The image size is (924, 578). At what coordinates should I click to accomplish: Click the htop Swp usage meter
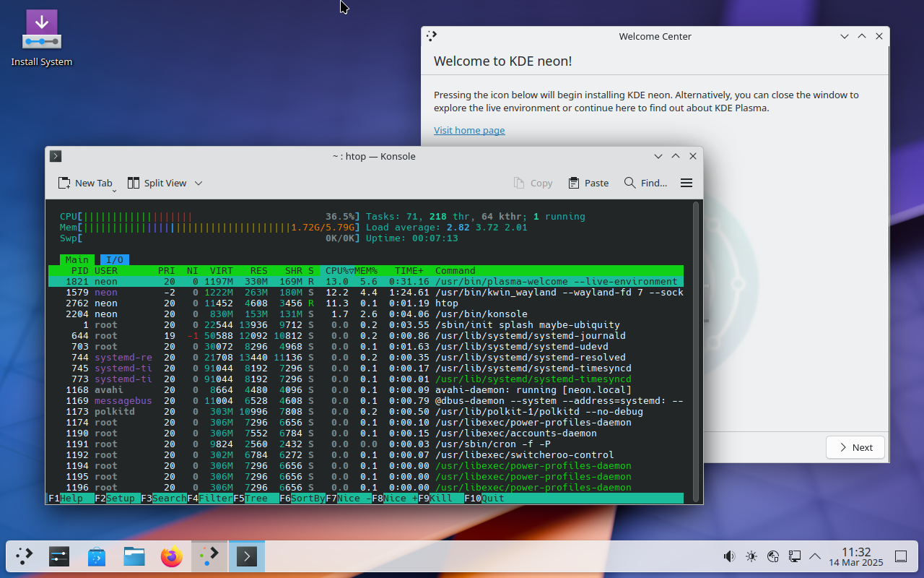(209, 238)
